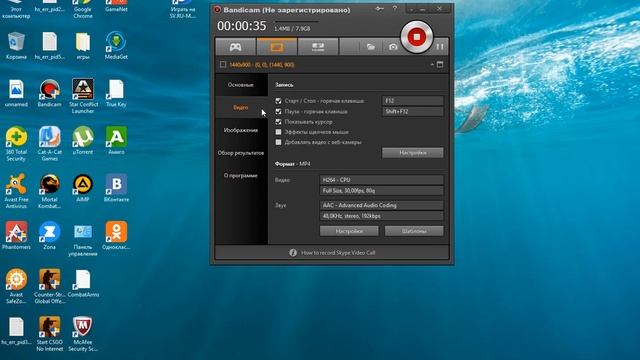
Task: Click the window icon right of resolution bar
Action: (x=440, y=64)
